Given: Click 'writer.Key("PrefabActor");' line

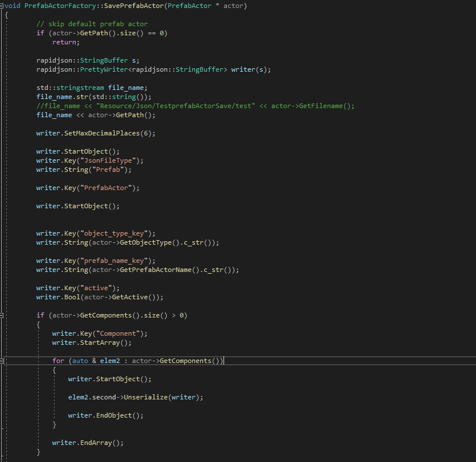Looking at the screenshot, I should click(x=88, y=188).
